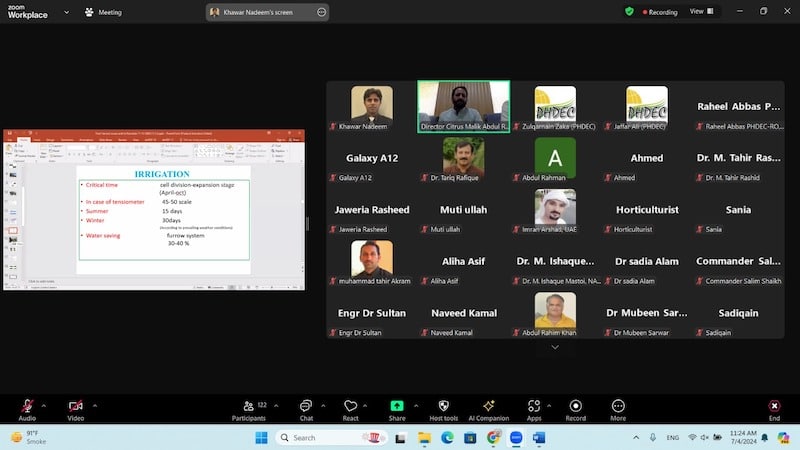Click the green encryption shield icon
Viewport: 800px width, 450px height.
[x=629, y=11]
